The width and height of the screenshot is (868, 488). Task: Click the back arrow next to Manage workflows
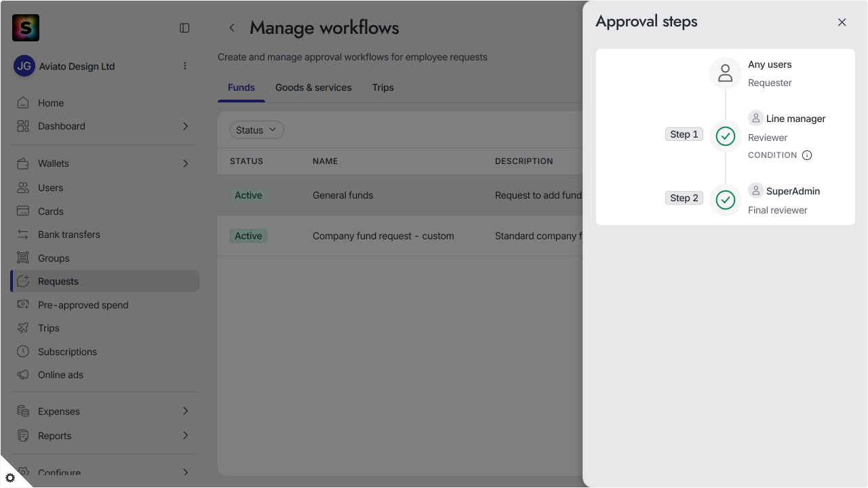[x=232, y=28]
